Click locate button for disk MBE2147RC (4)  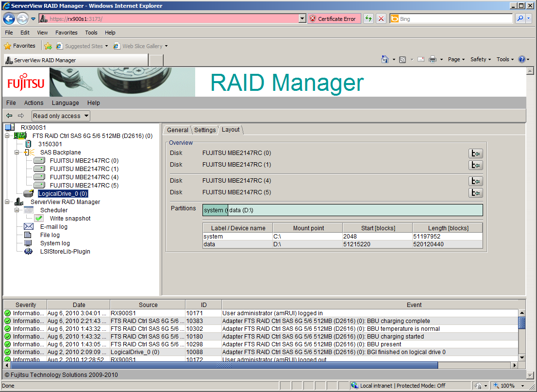(x=476, y=181)
